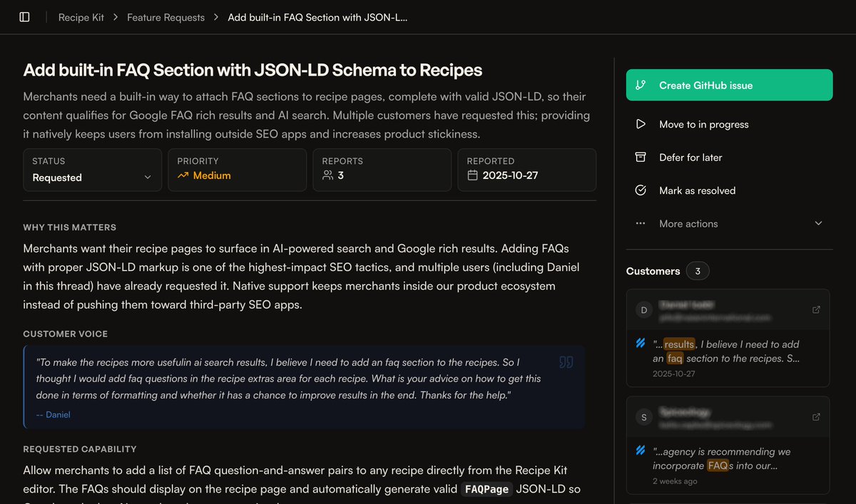Select Defer for later action

click(x=729, y=157)
